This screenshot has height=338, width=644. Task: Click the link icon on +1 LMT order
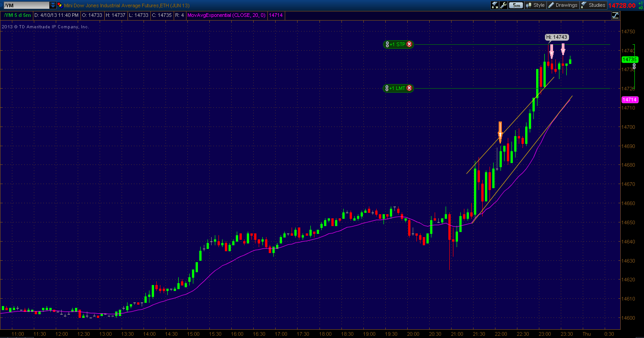coord(387,88)
